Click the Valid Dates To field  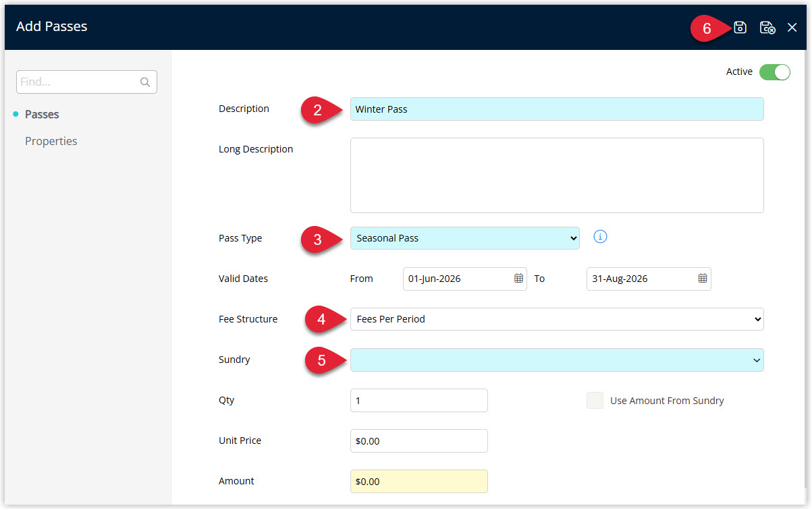pyautogui.click(x=649, y=279)
